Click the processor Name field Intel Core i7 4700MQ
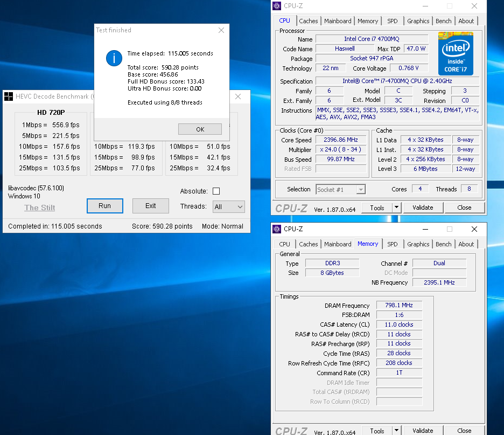Image resolution: width=504 pixels, height=435 pixels. point(372,39)
